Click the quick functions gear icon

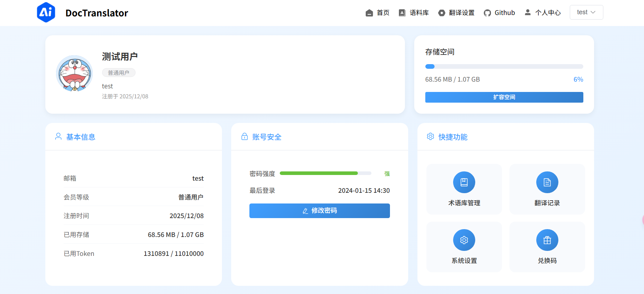point(430,137)
